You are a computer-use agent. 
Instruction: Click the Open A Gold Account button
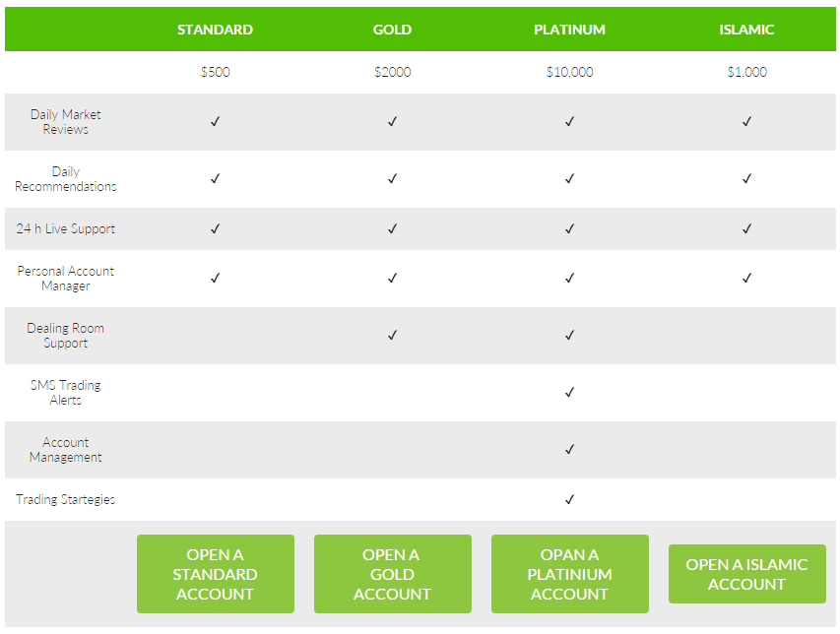(392, 574)
